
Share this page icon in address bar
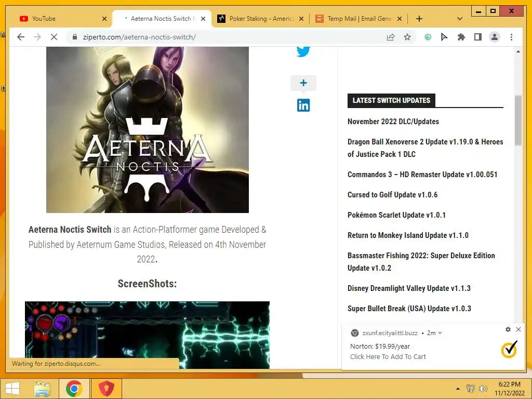pyautogui.click(x=391, y=37)
